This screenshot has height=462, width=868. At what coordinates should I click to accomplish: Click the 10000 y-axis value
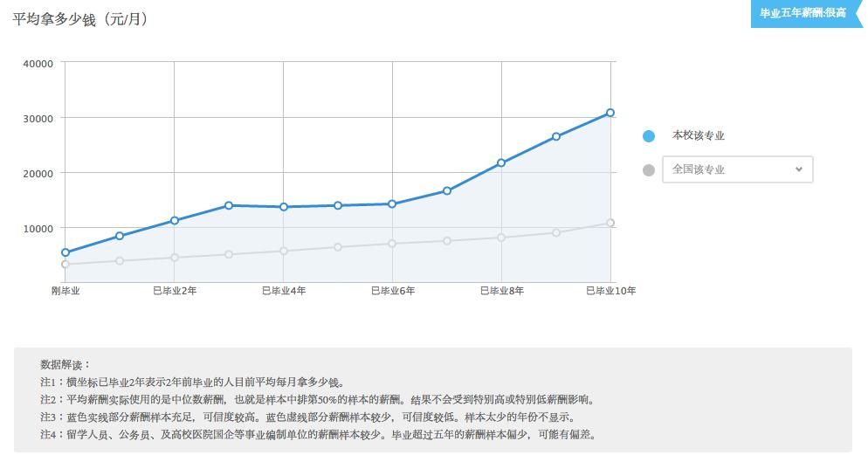38,228
